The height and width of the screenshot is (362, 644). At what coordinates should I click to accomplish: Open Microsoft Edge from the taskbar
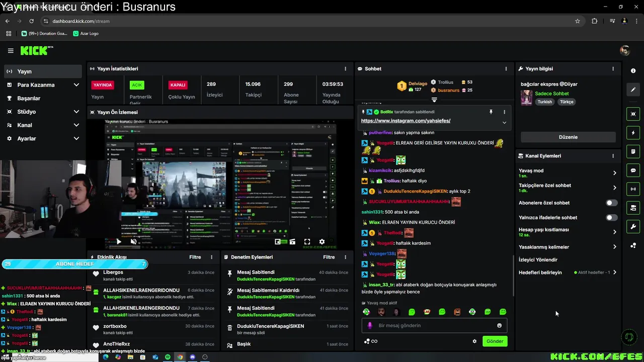(x=106, y=357)
